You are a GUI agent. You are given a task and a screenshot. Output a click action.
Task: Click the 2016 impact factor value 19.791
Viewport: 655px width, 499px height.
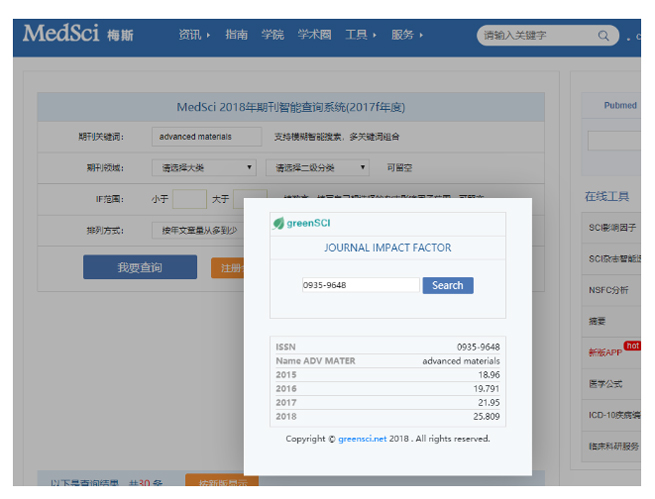coord(486,389)
